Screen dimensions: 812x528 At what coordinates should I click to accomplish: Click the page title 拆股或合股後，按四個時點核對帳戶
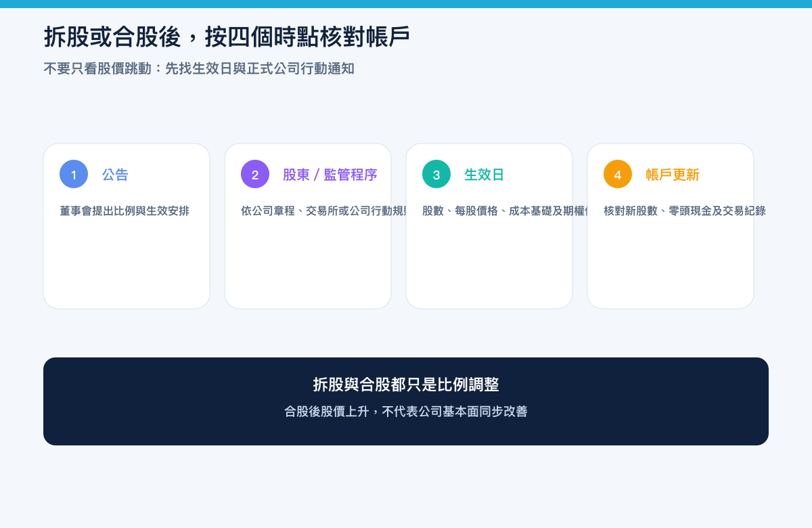tap(227, 37)
